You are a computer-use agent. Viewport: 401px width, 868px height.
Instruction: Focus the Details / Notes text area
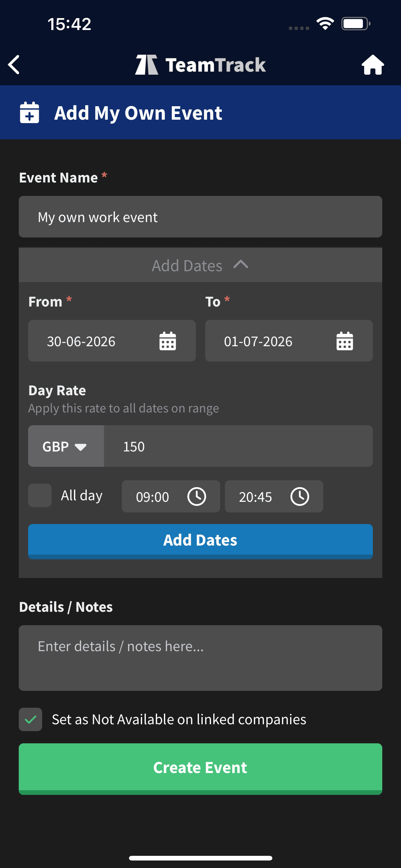[x=200, y=658]
